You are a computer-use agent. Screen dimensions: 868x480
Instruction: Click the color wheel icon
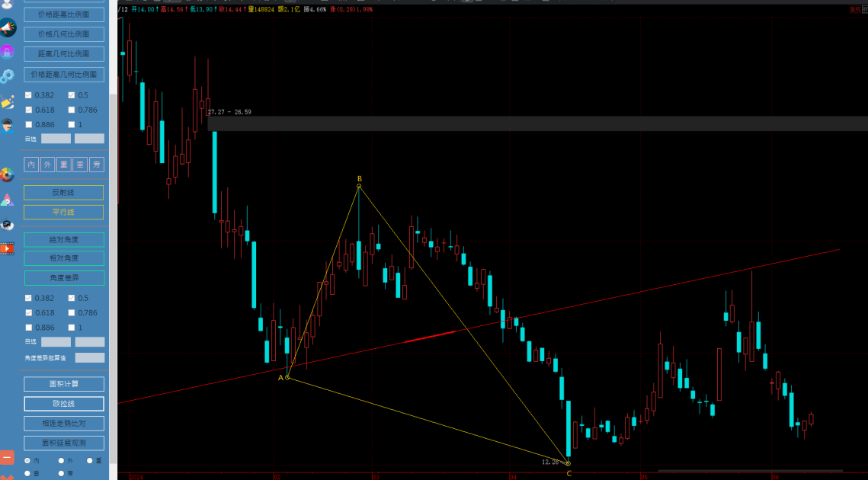(x=8, y=175)
